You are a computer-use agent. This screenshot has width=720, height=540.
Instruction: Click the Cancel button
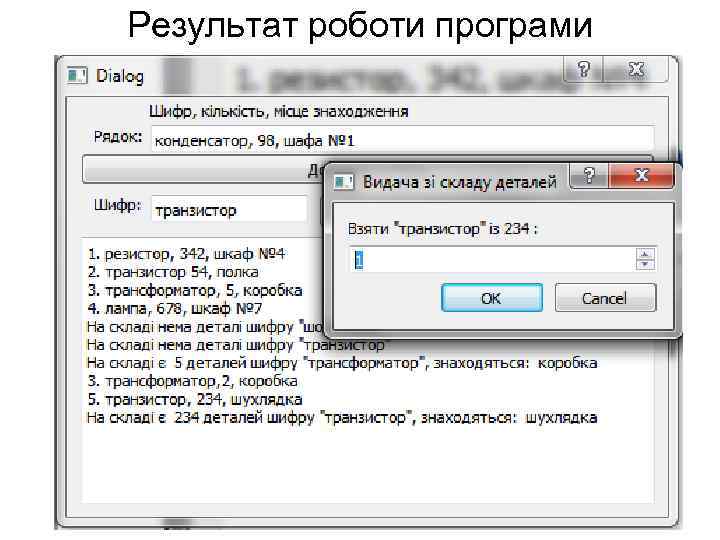[x=605, y=298]
